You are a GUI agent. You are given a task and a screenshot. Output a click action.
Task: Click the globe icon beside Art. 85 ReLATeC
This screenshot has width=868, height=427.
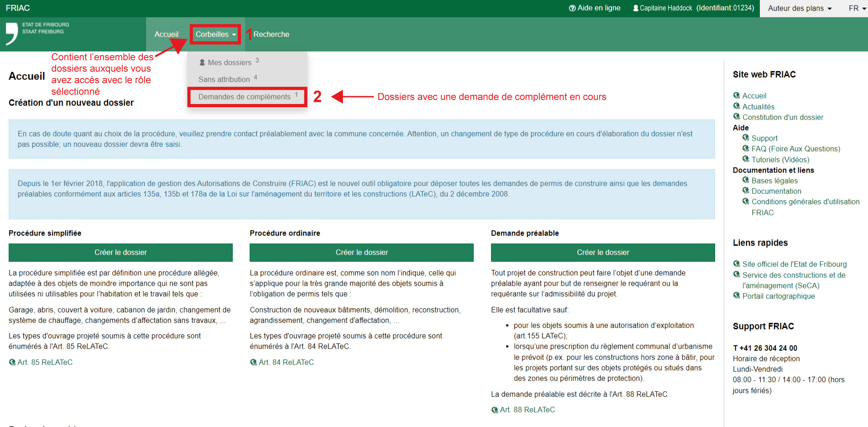[12, 362]
